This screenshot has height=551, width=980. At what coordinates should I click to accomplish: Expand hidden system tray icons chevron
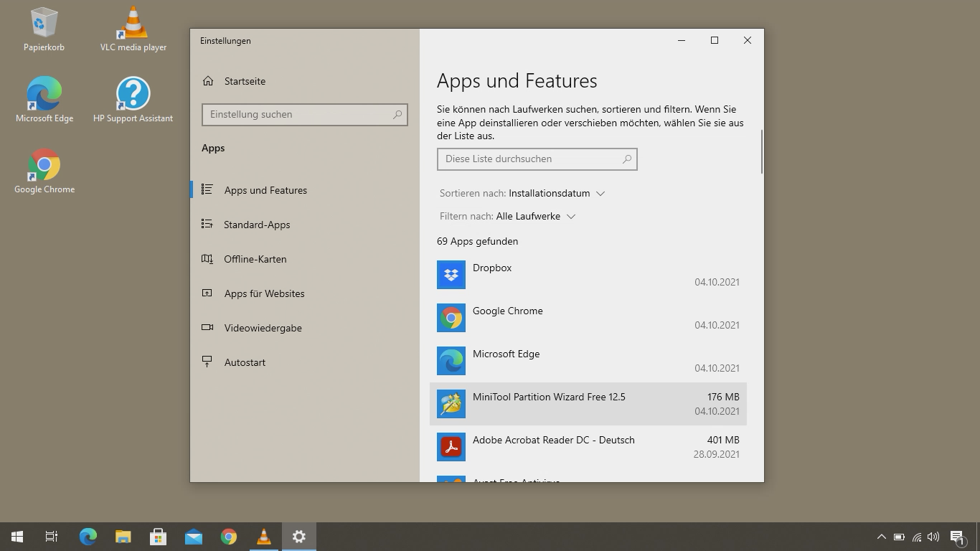(x=881, y=537)
